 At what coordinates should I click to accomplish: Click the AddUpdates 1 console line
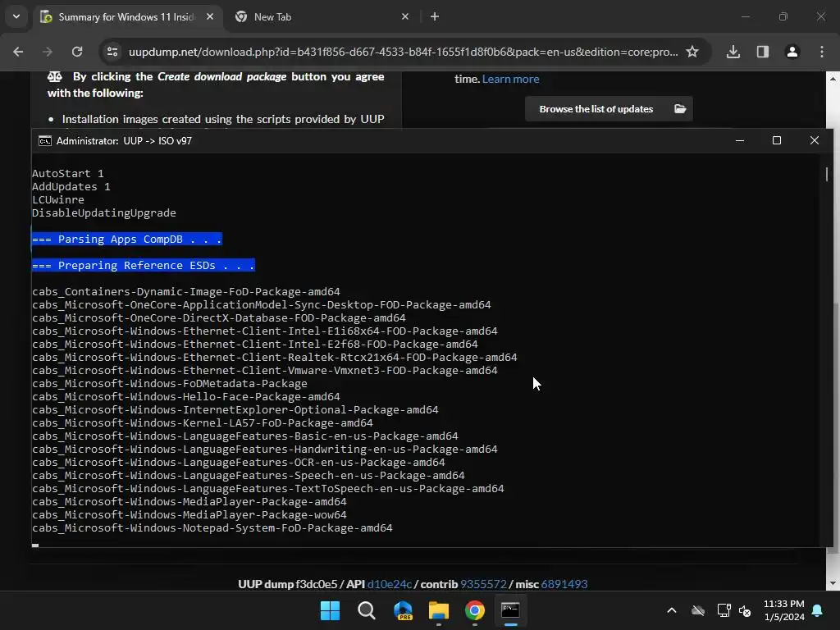(71, 186)
